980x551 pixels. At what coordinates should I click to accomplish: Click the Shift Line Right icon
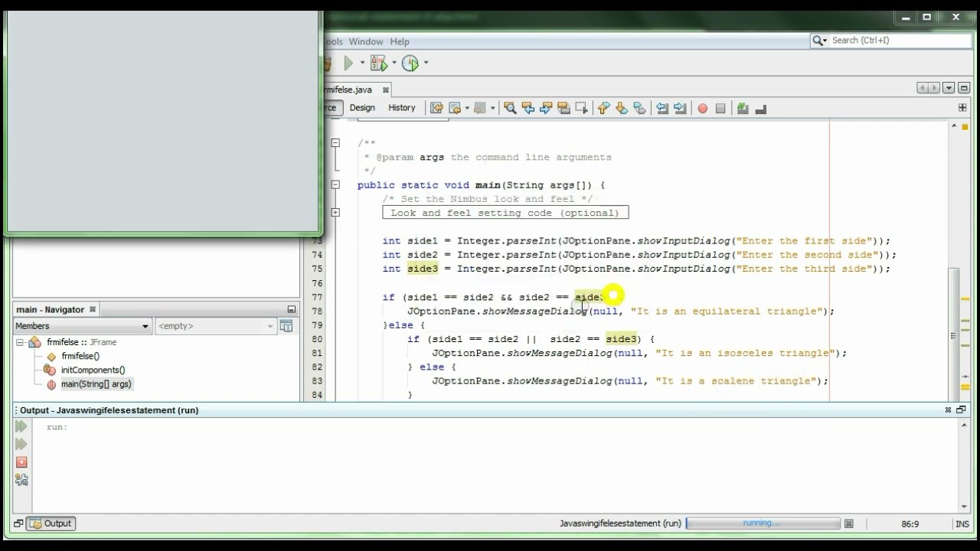click(680, 109)
